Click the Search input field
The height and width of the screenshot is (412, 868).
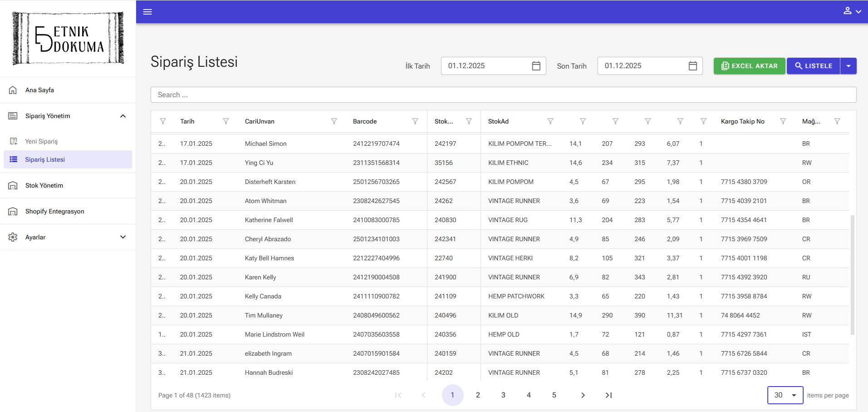503,95
